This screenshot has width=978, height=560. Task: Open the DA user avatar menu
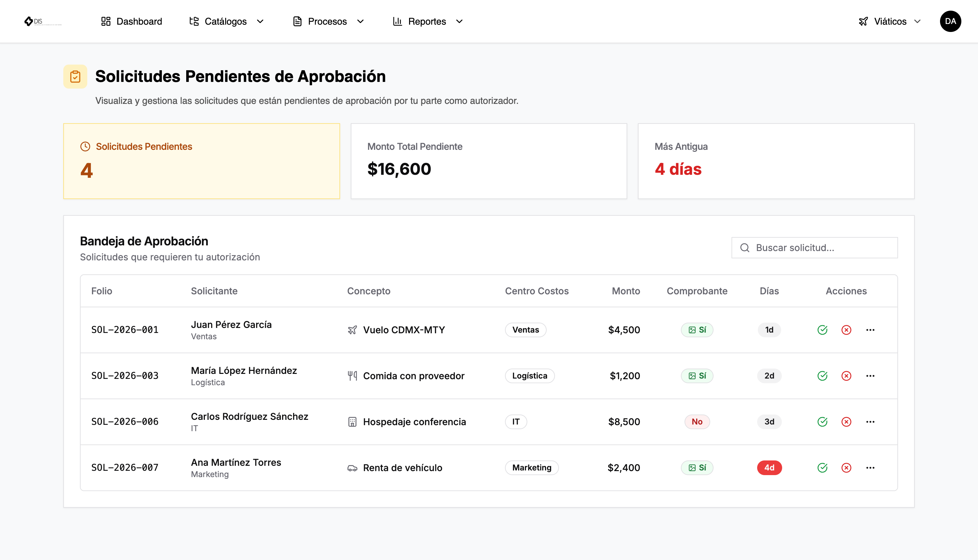950,21
